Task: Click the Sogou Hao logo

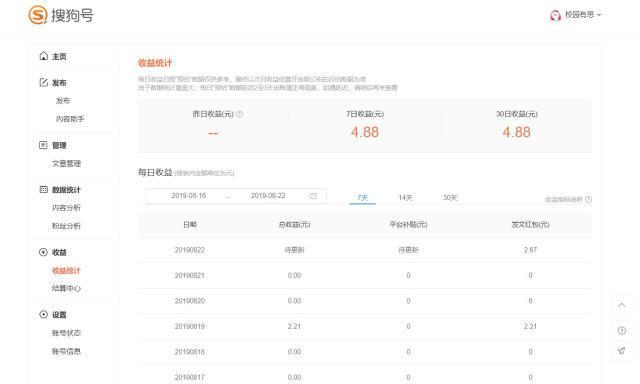Action: click(x=61, y=15)
